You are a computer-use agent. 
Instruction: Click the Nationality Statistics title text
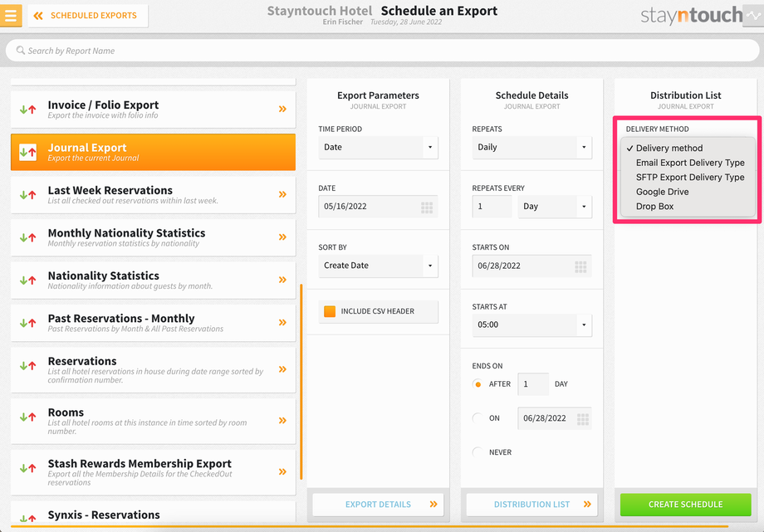click(103, 276)
